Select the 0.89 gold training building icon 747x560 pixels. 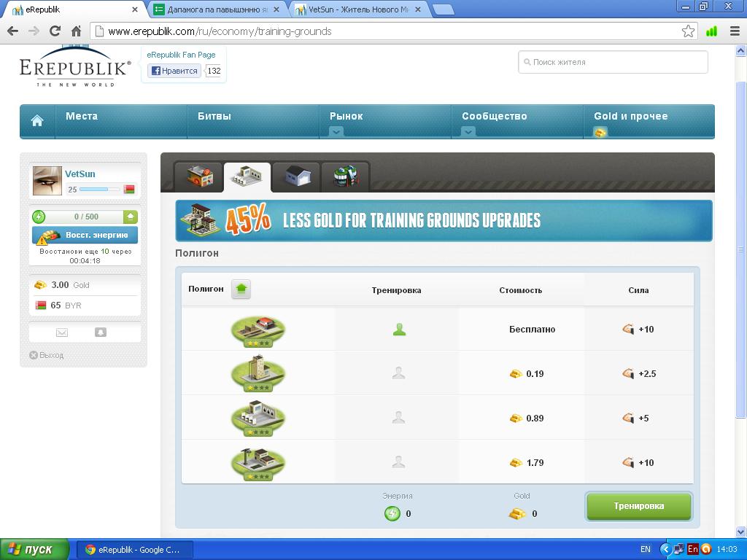[258, 418]
